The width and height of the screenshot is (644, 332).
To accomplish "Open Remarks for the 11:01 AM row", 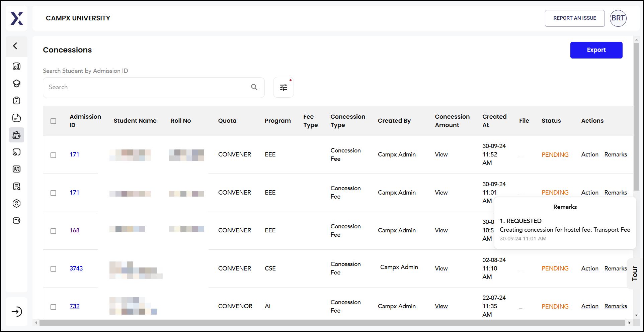I will 616,193.
